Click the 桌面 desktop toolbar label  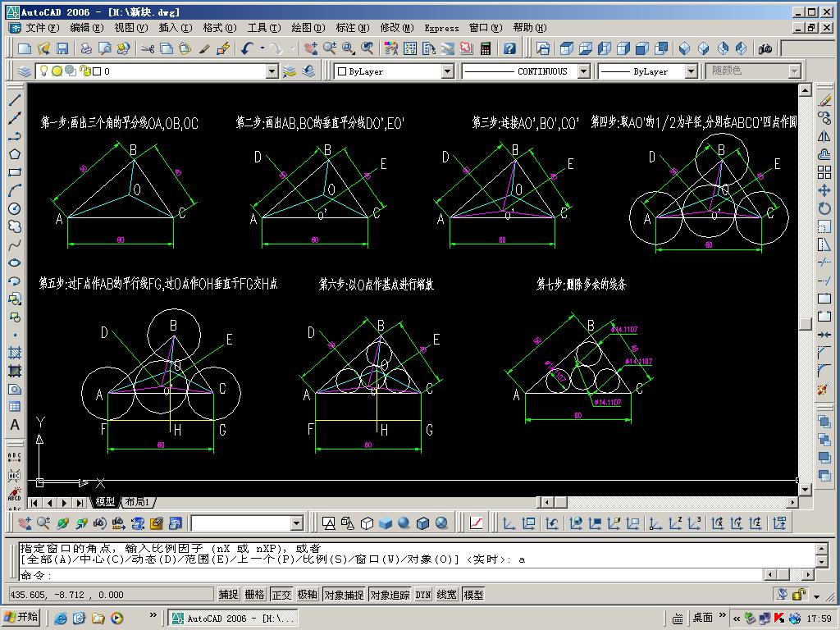pyautogui.click(x=702, y=618)
